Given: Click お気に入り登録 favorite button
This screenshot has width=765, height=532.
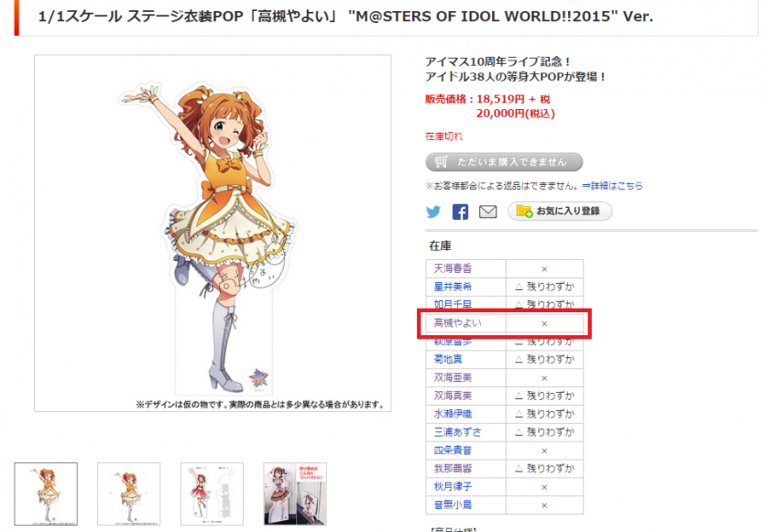Looking at the screenshot, I should coord(560,212).
